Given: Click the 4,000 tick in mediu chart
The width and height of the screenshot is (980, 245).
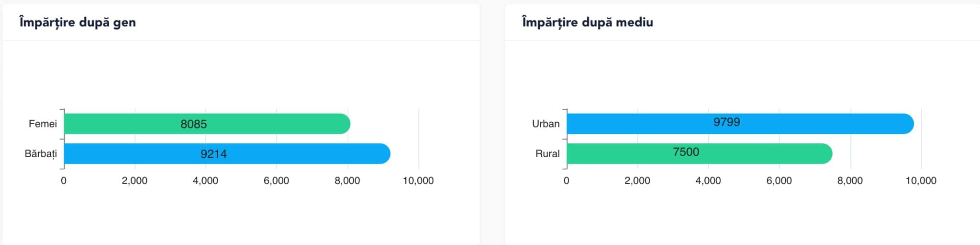Looking at the screenshot, I should pos(708,181).
